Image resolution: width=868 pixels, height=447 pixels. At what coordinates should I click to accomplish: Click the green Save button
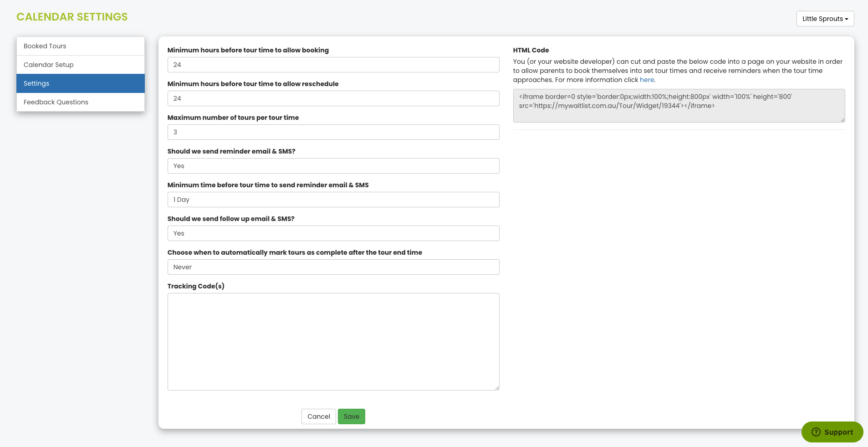click(x=352, y=416)
